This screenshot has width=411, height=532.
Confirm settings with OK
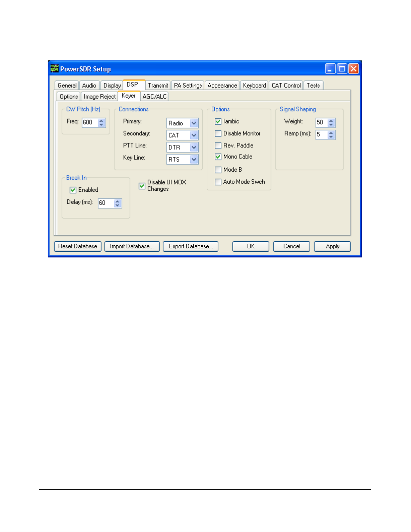point(251,246)
